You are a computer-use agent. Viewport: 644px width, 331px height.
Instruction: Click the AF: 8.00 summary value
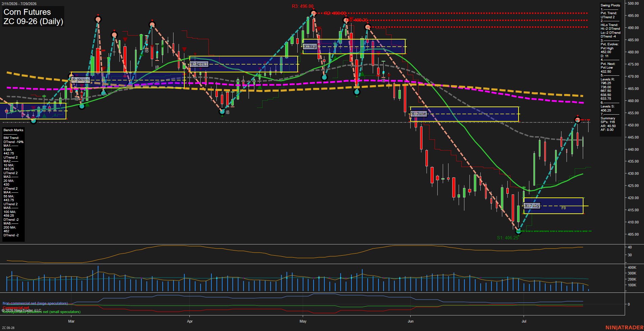click(607, 130)
